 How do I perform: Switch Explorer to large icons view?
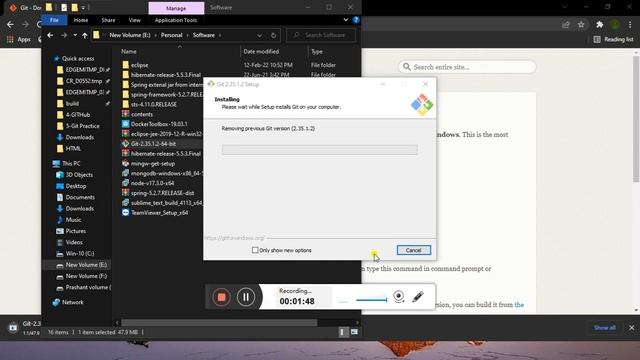tap(354, 332)
